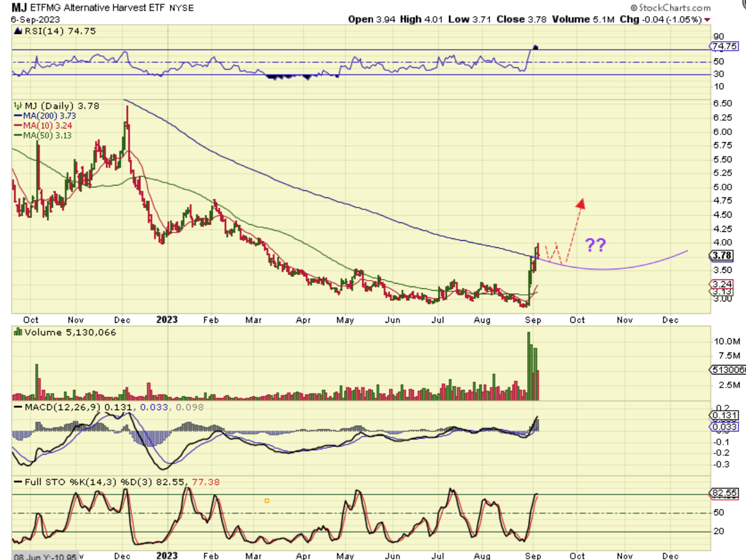The width and height of the screenshot is (746, 560).
Task: Click Jul on the bottom date axis
Action: click(x=437, y=555)
